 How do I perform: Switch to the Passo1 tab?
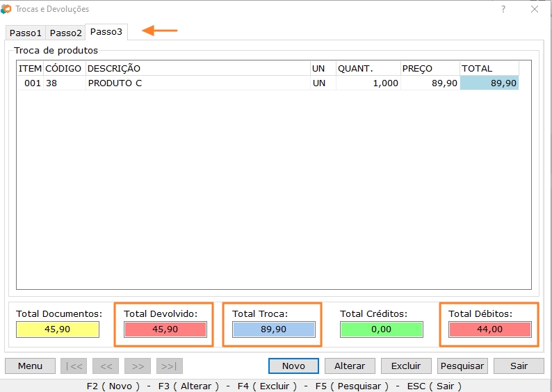pyautogui.click(x=26, y=33)
